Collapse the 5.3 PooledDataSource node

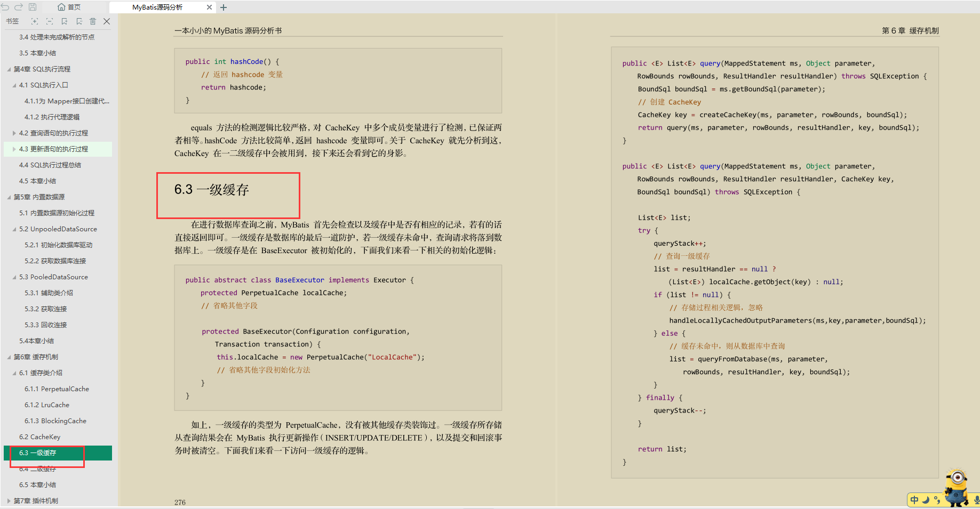(14, 277)
